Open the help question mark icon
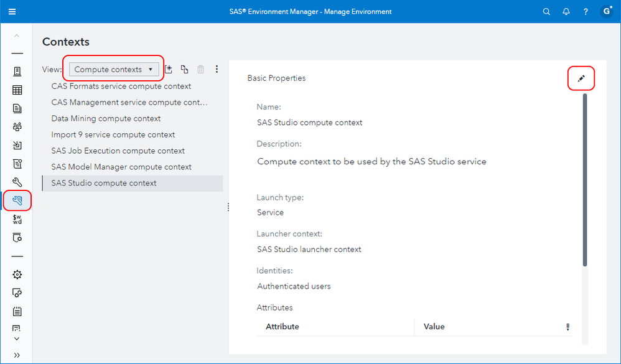Image resolution: width=621 pixels, height=364 pixels. (586, 12)
